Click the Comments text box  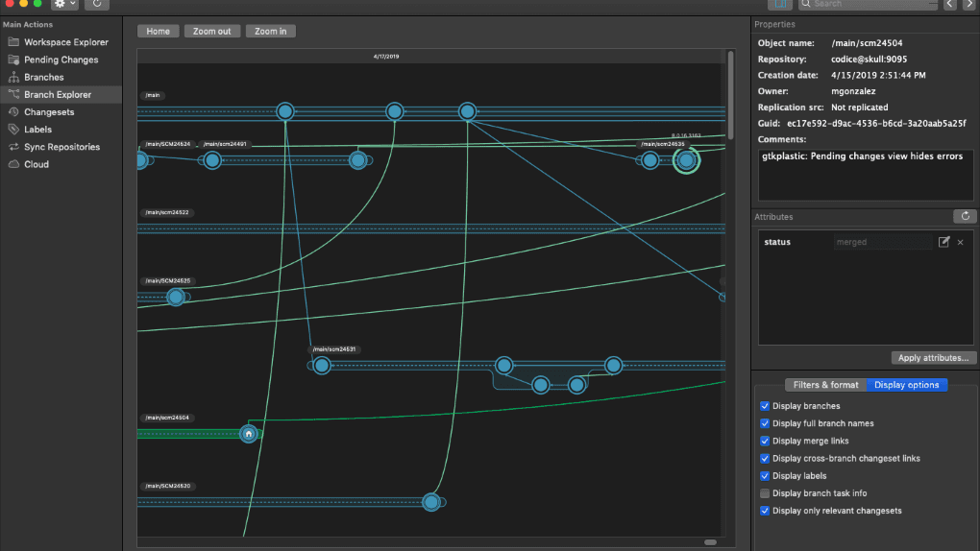[x=866, y=175]
